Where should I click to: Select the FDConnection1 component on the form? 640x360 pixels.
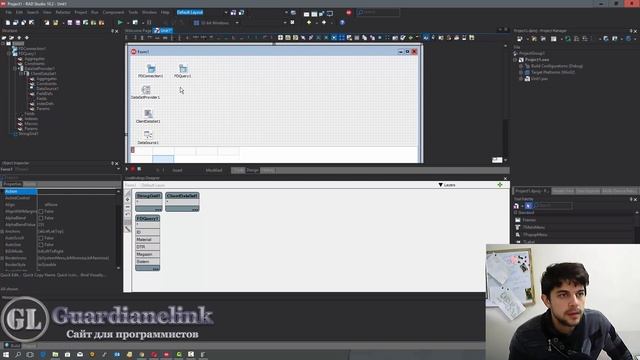(x=151, y=70)
